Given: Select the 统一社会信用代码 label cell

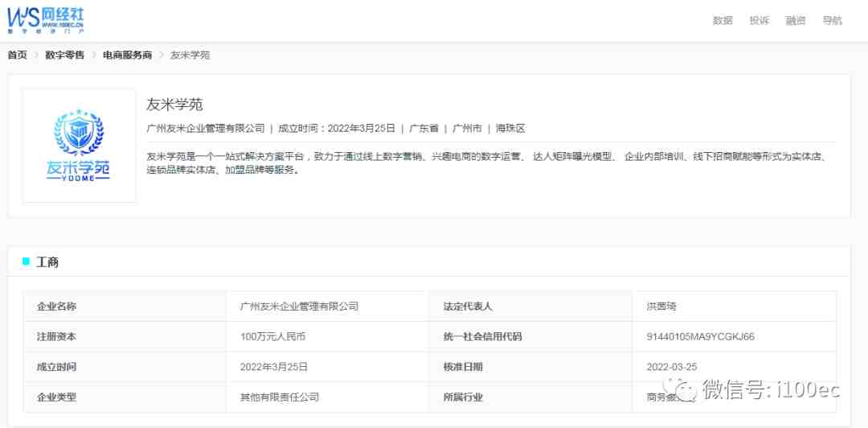Looking at the screenshot, I should pos(531,336).
